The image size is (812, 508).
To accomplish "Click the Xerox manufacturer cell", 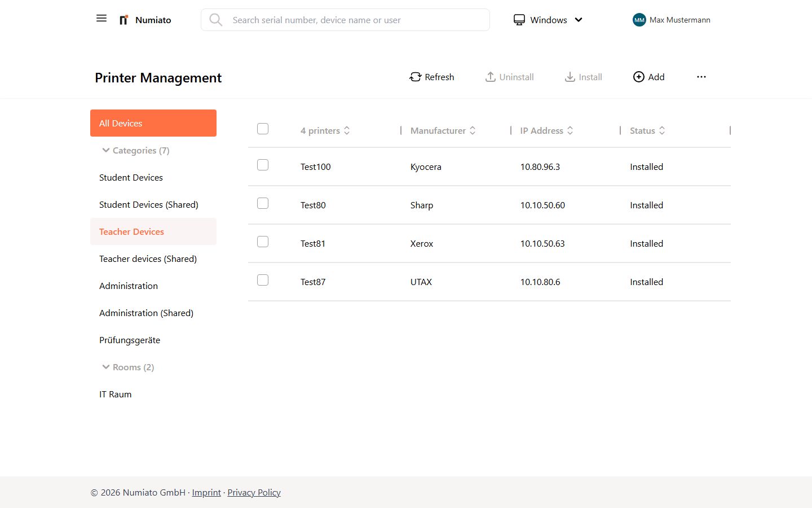I will coord(422,243).
